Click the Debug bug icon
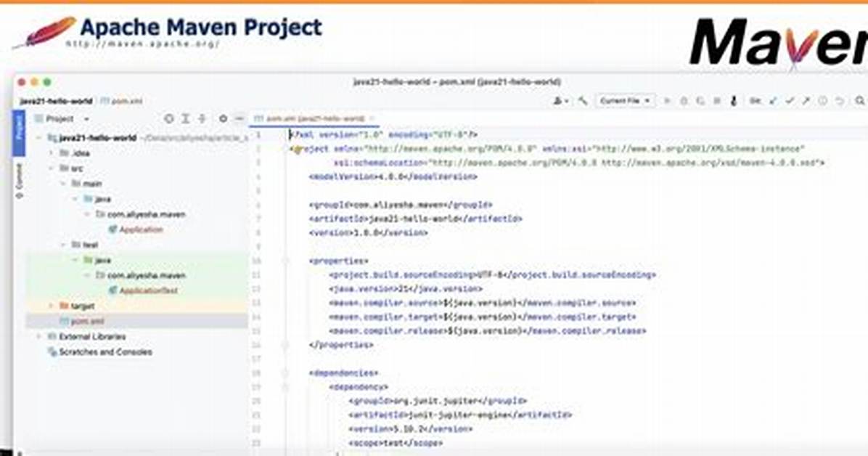 point(684,101)
